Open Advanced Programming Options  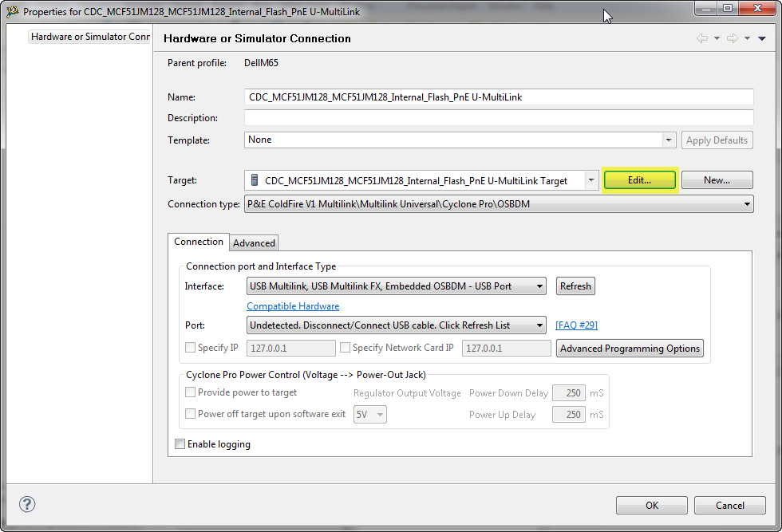click(630, 349)
